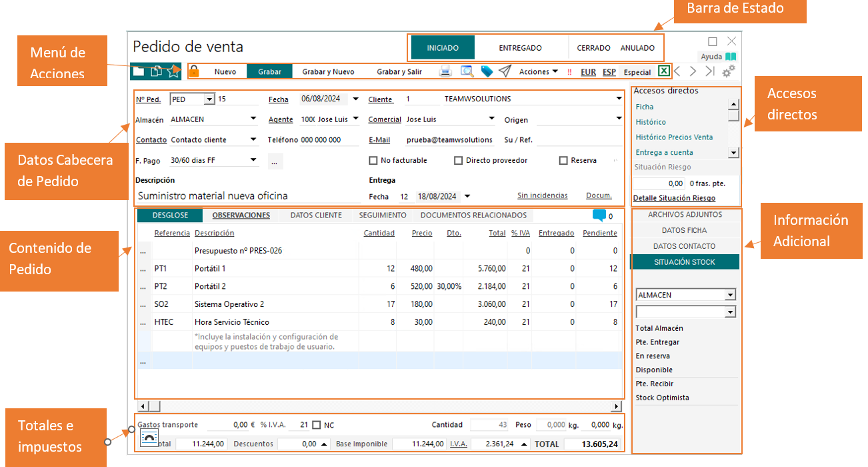868x467 pixels.
Task: Open the Detalle Situación Riesgo link
Action: [x=674, y=198]
